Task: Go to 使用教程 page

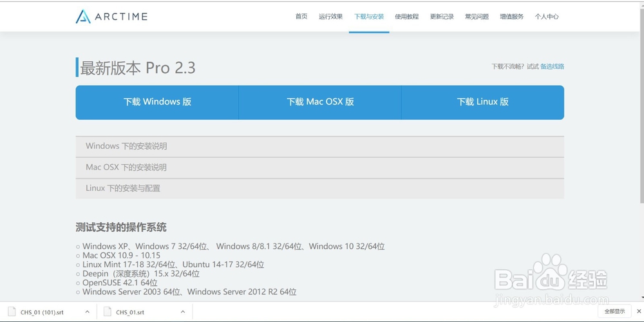Action: pos(406,17)
